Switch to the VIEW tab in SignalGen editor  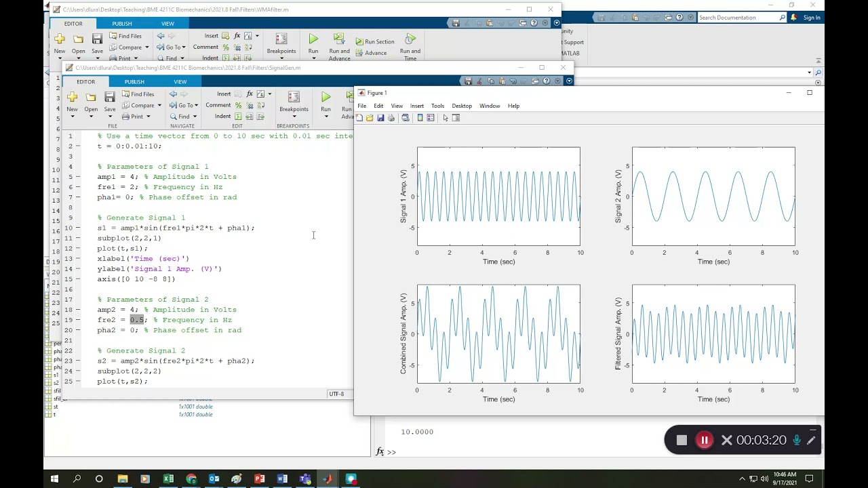(180, 81)
